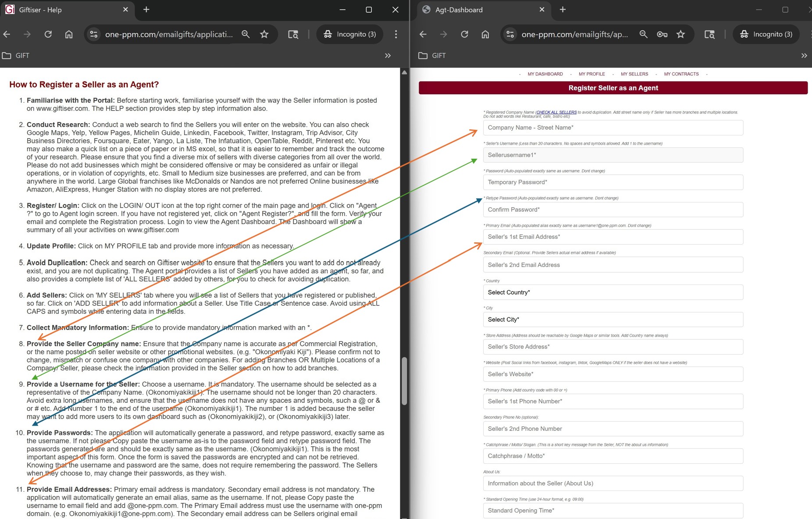Click the CHECK ALL SELLERS link
This screenshot has height=519, width=812.
pos(556,112)
